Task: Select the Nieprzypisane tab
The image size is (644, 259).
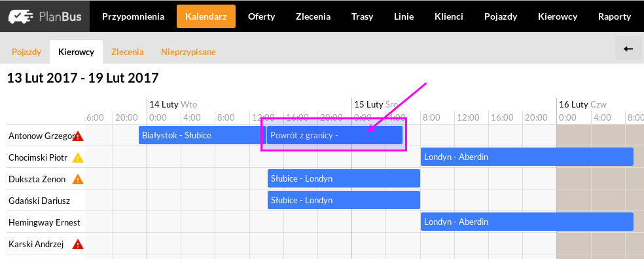Action: [x=188, y=52]
